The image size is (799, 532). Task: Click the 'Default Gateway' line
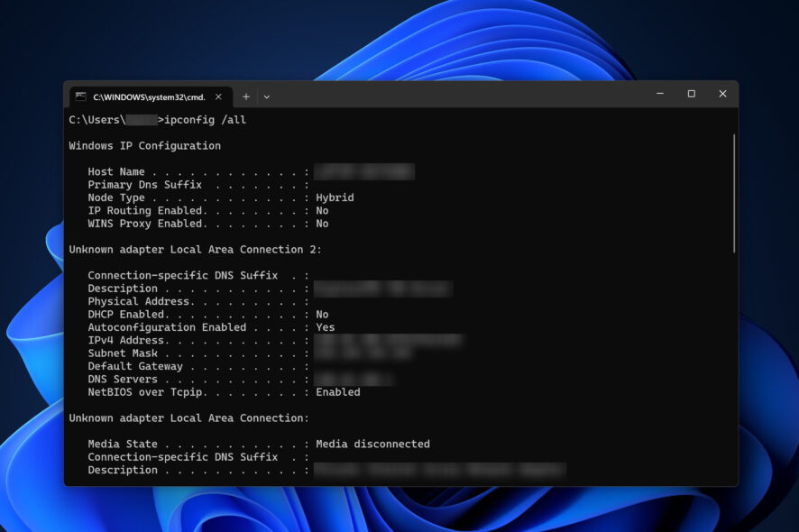198,366
